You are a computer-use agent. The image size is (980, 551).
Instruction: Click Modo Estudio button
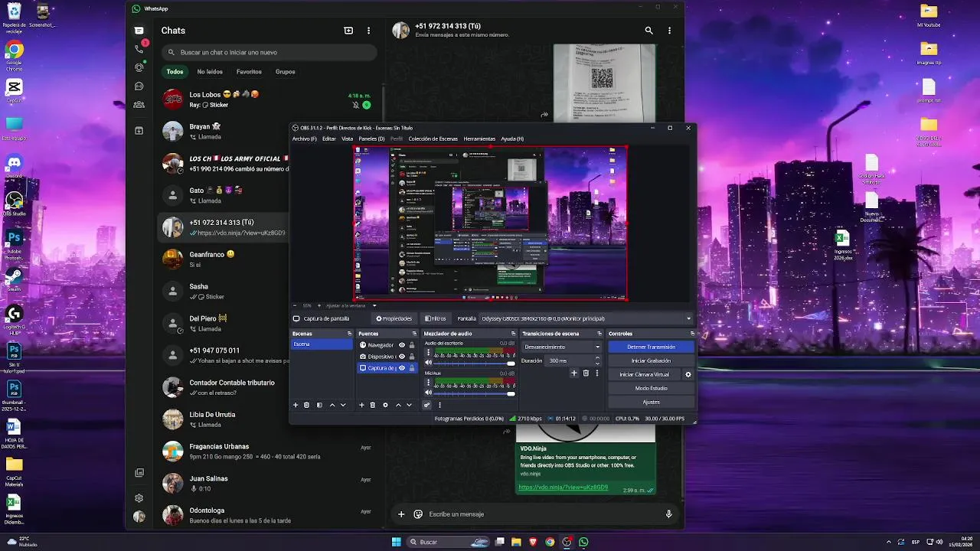point(651,388)
